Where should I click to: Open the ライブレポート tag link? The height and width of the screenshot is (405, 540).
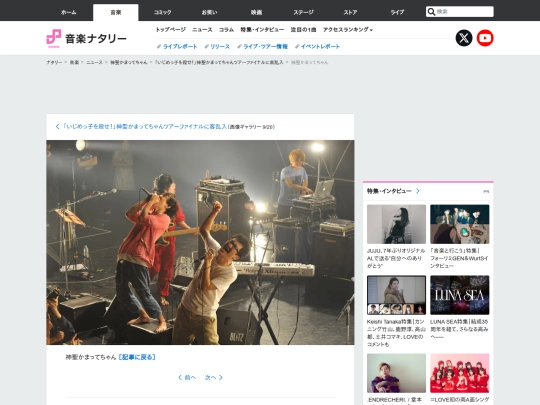[177, 46]
